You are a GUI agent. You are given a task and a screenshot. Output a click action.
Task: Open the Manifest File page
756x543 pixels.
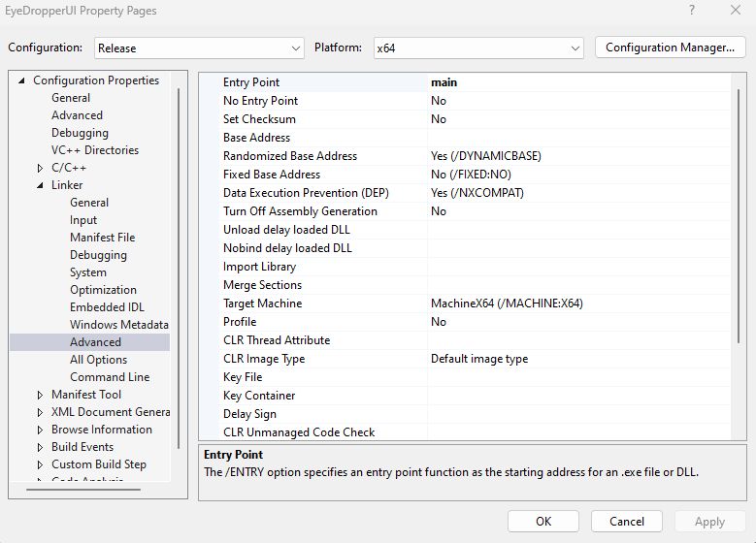coord(102,237)
